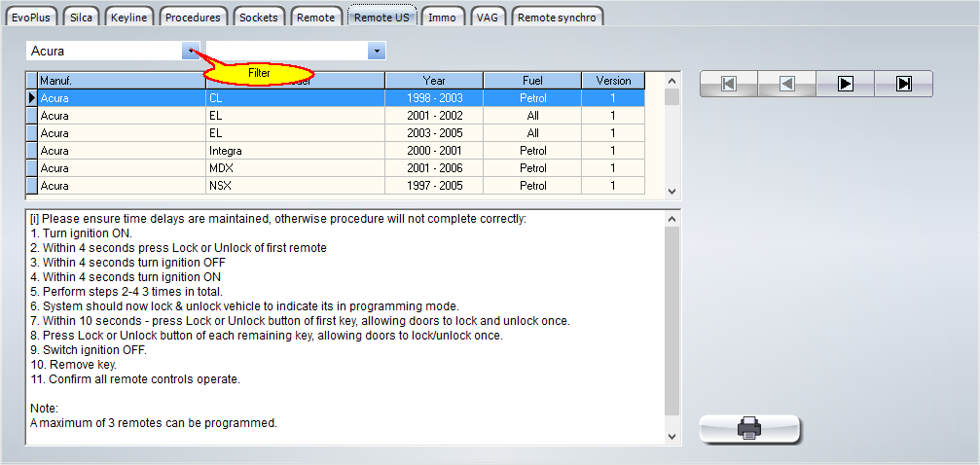Screen dimensions: 980x465
Task: Click the 2001 - 2006 year cell
Action: [434, 168]
